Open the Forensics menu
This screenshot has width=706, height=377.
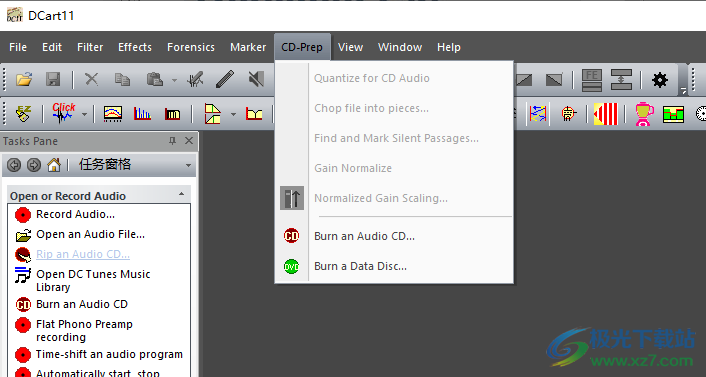click(191, 47)
